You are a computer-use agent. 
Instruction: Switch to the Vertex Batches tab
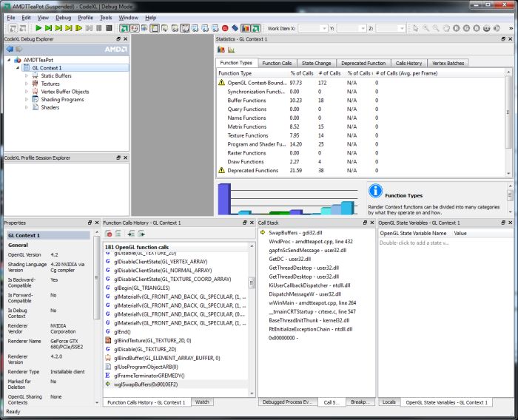point(448,63)
